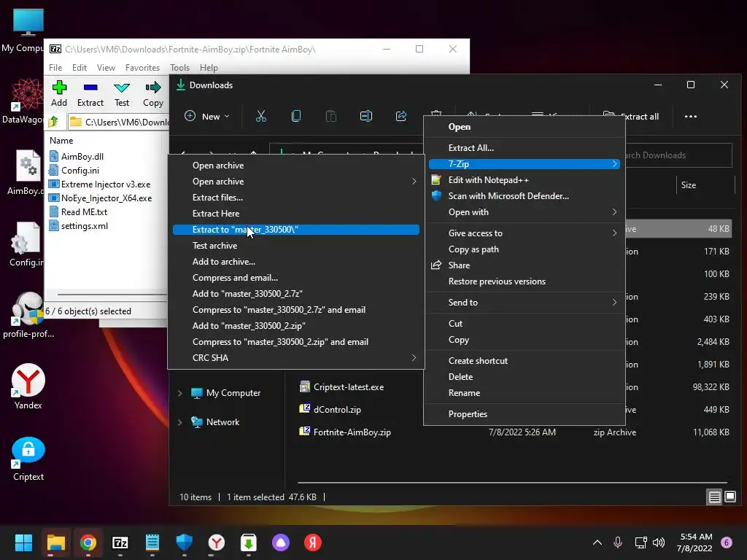Expand Network in navigation tree
747x560 pixels.
[x=179, y=422]
